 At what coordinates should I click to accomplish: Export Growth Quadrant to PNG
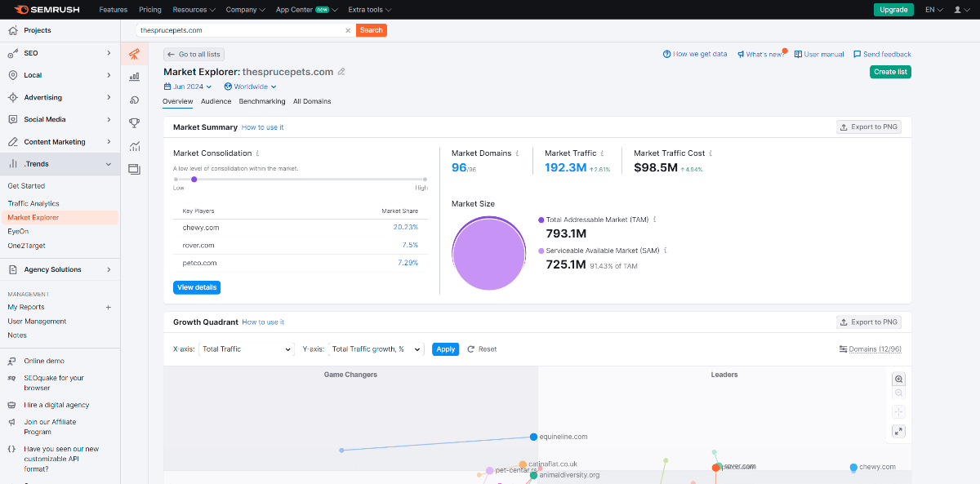[871, 322]
